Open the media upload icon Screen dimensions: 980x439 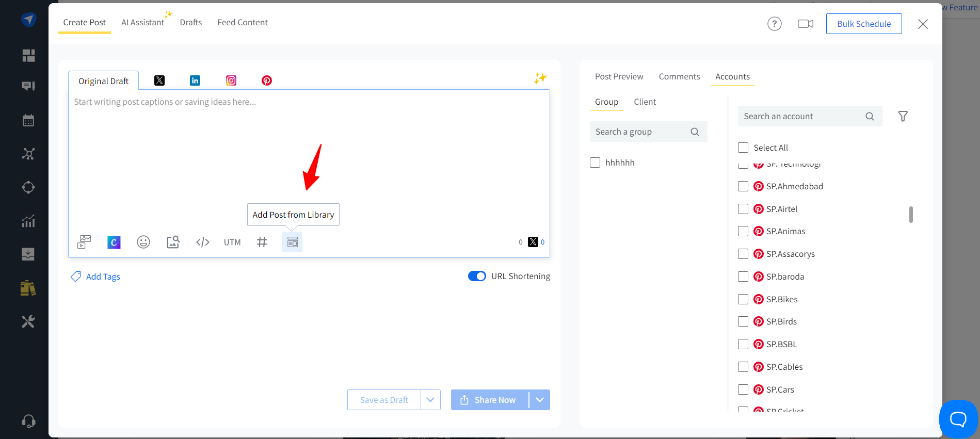coord(84,242)
